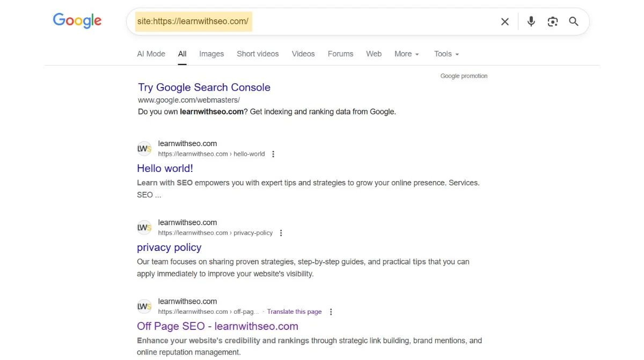Clear the search box with X icon

point(505,21)
